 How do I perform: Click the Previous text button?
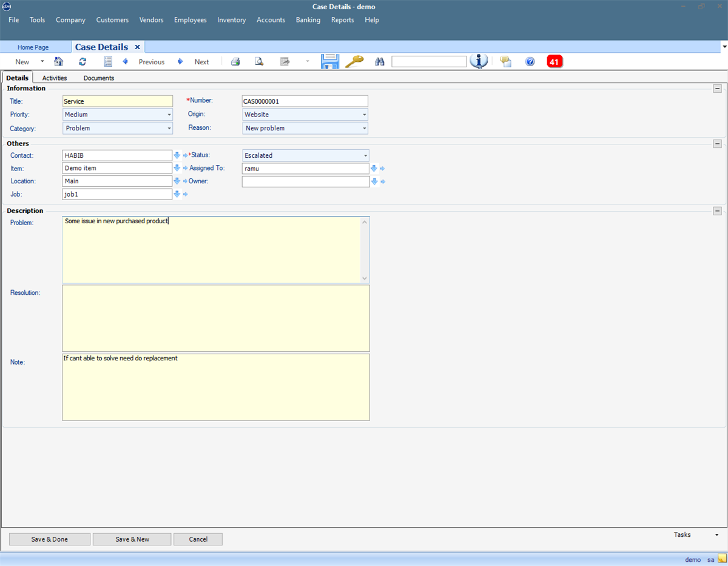coord(152,62)
